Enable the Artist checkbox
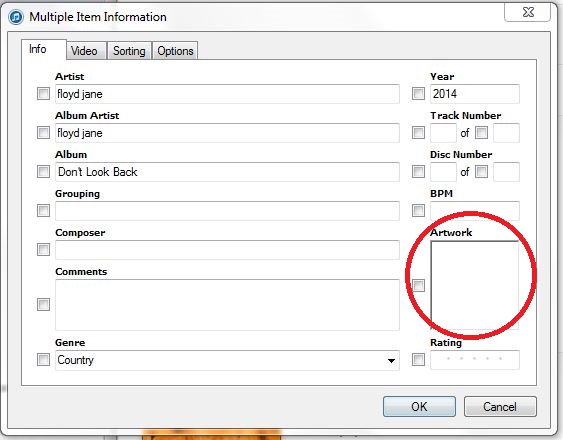Screen dimensions: 563x440 tap(43, 94)
